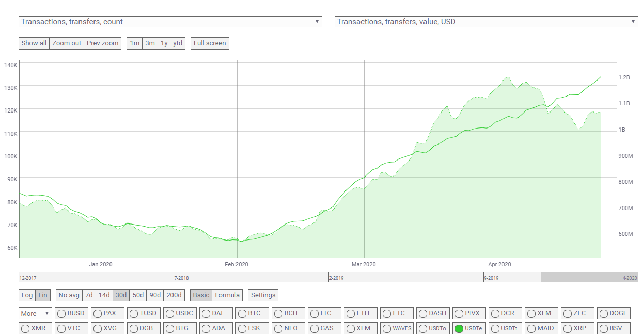
Task: Set chart range to 1m
Action: [134, 43]
